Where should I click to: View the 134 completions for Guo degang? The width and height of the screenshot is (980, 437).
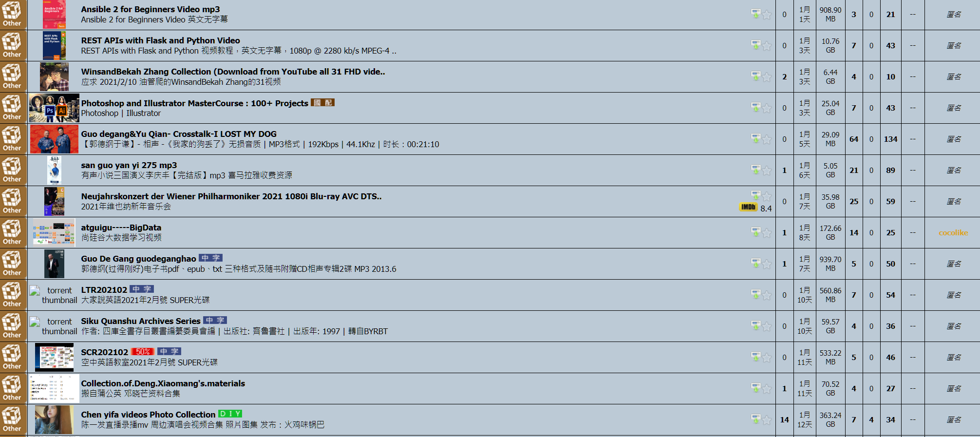pyautogui.click(x=890, y=139)
